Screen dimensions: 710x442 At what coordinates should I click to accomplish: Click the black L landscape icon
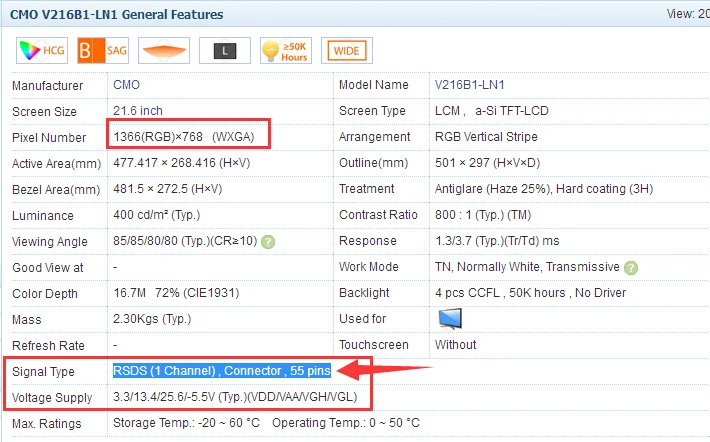[x=225, y=50]
